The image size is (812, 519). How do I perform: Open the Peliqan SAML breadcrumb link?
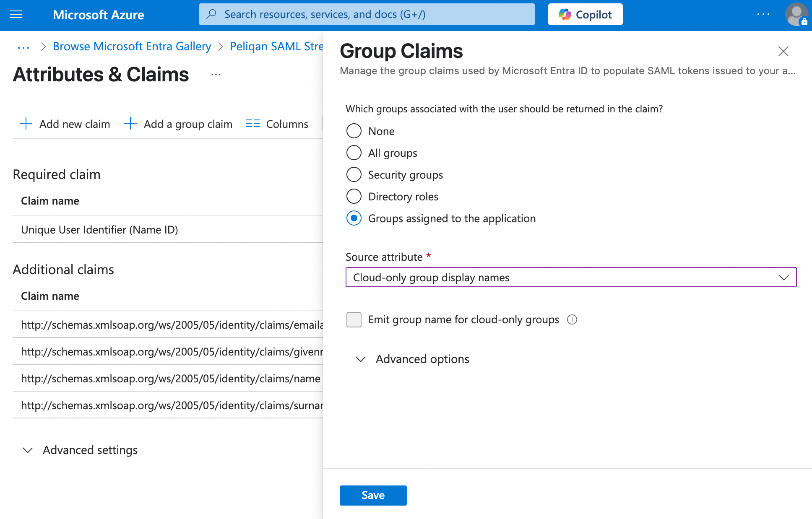pyautogui.click(x=276, y=46)
